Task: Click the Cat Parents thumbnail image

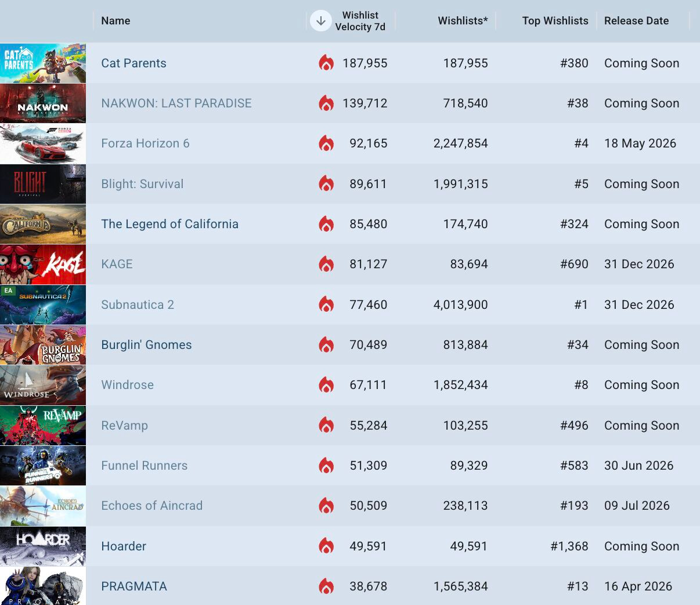Action: pos(43,63)
